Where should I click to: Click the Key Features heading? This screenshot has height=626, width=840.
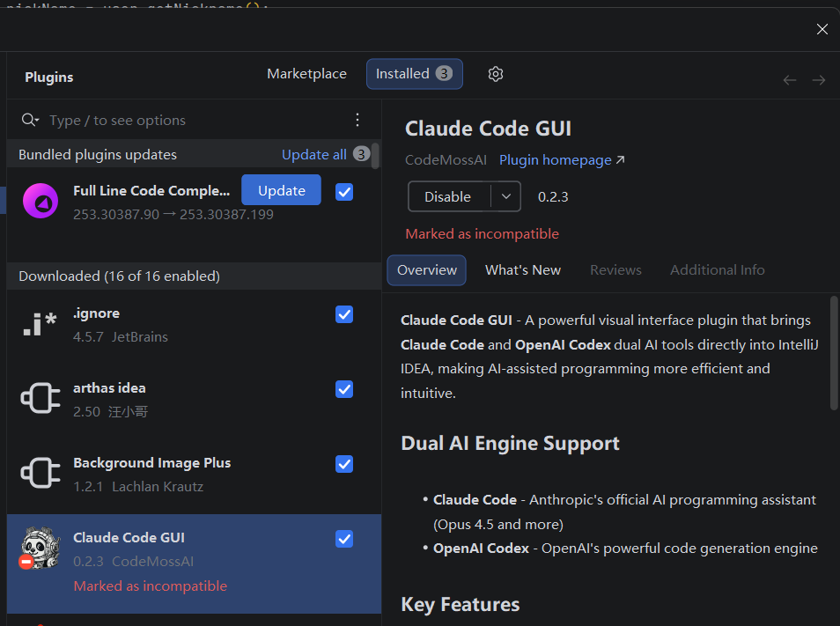pyautogui.click(x=461, y=605)
